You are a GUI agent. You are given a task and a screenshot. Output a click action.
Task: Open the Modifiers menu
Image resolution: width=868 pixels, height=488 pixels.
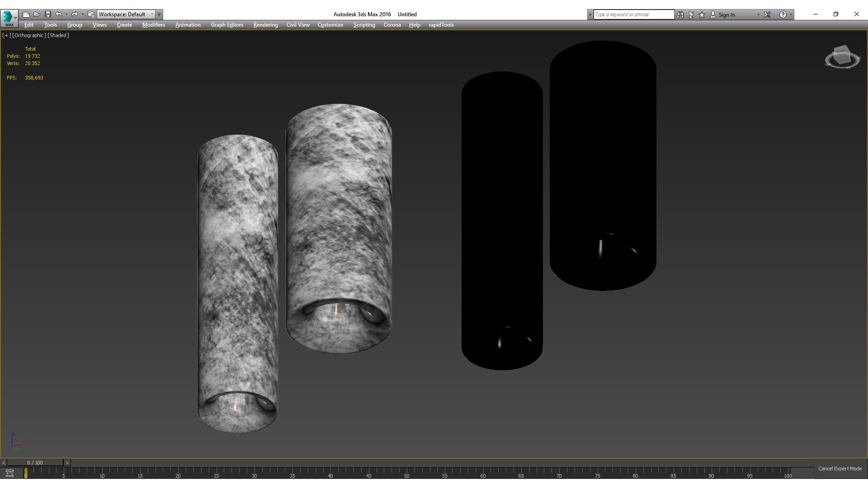pos(153,25)
